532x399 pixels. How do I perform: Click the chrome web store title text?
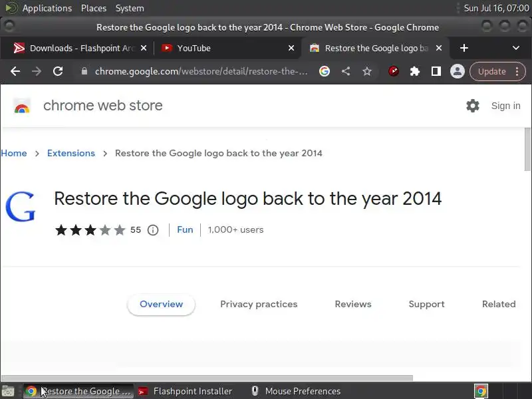(x=103, y=106)
